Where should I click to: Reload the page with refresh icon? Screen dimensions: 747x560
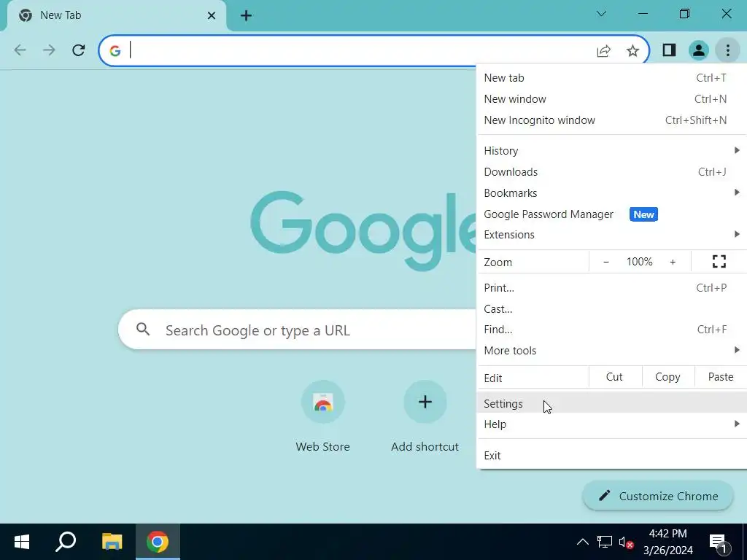point(79,50)
